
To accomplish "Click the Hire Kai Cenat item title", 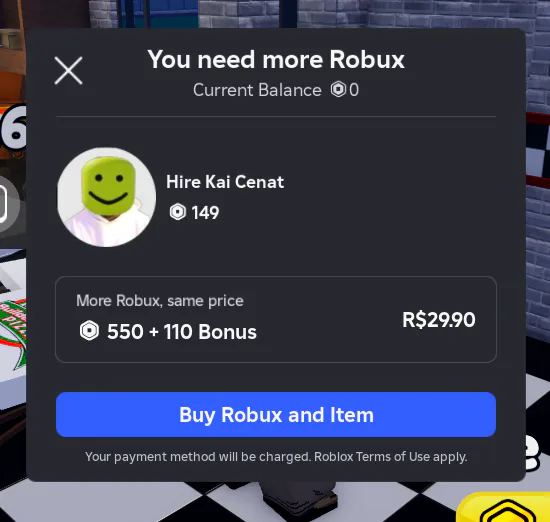I will coord(225,182).
